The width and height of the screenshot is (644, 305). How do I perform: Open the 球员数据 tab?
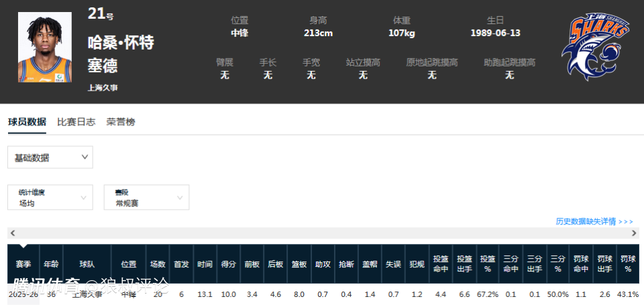click(27, 122)
